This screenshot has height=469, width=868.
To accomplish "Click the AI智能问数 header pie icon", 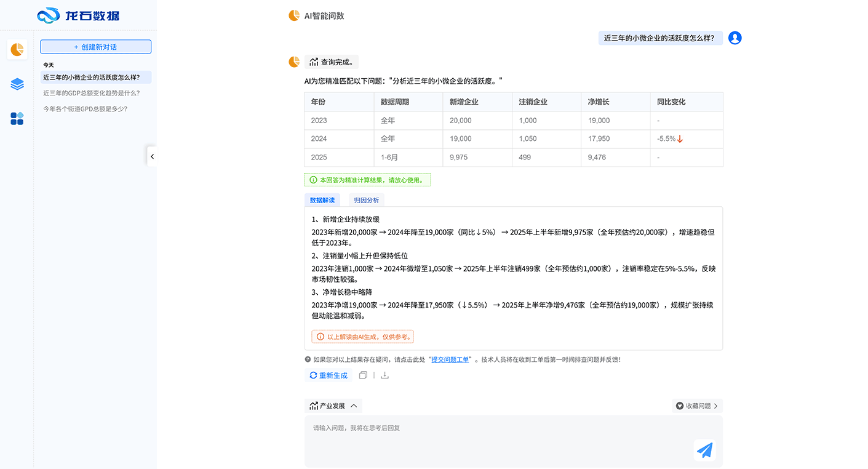I will coord(294,16).
